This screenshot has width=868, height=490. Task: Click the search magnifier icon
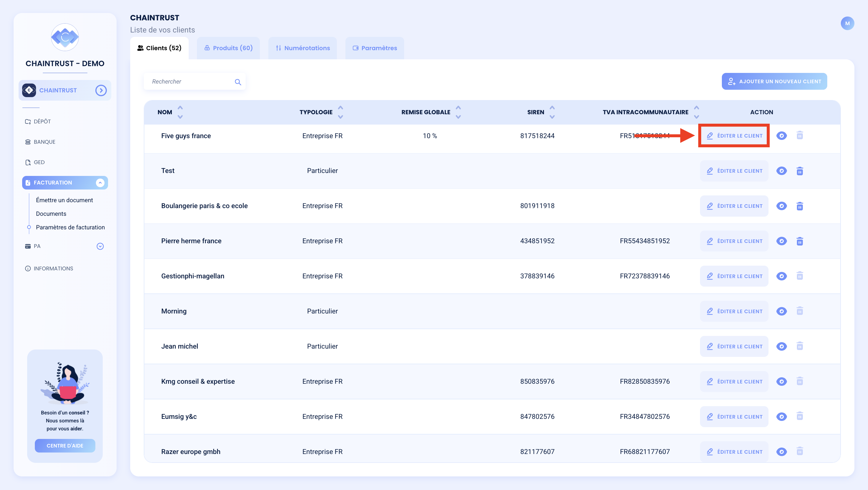pyautogui.click(x=238, y=82)
